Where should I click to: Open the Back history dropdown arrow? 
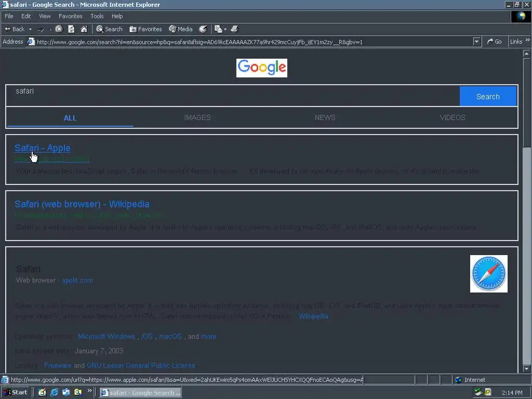pos(30,29)
